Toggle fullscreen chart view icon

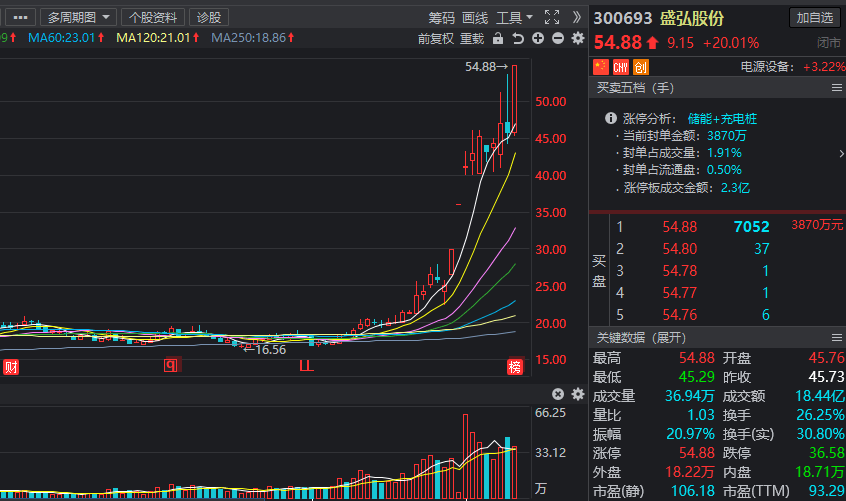click(551, 17)
